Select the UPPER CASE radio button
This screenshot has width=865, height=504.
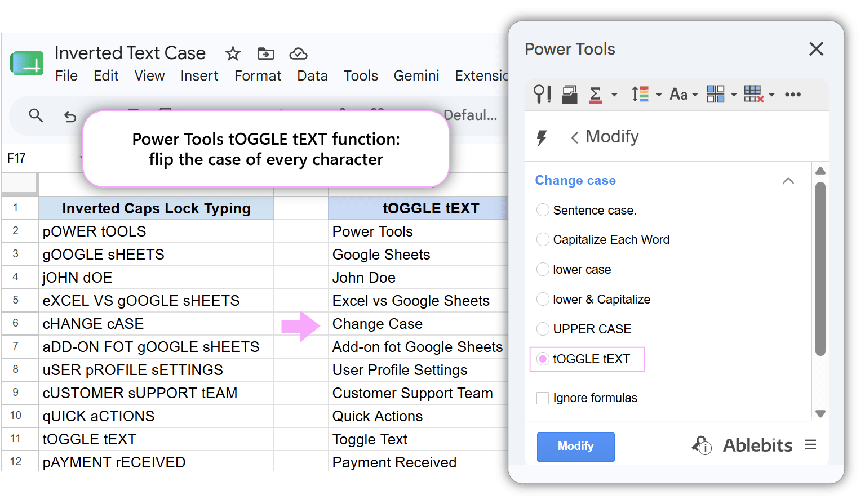click(x=543, y=329)
